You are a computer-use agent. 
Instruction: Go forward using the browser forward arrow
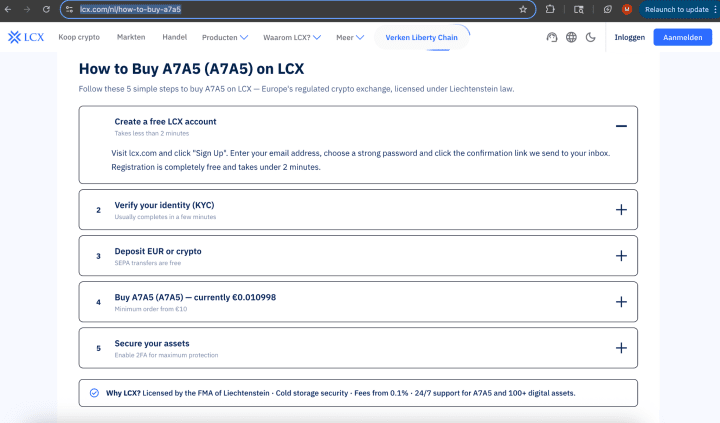27,9
